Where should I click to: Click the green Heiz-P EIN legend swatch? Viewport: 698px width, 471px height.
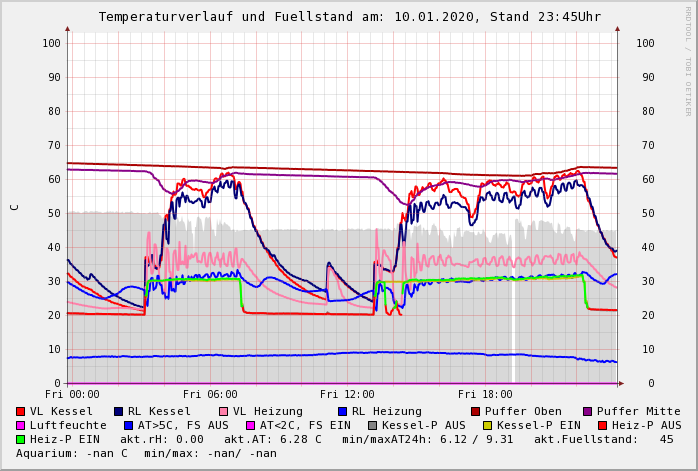tap(21, 439)
